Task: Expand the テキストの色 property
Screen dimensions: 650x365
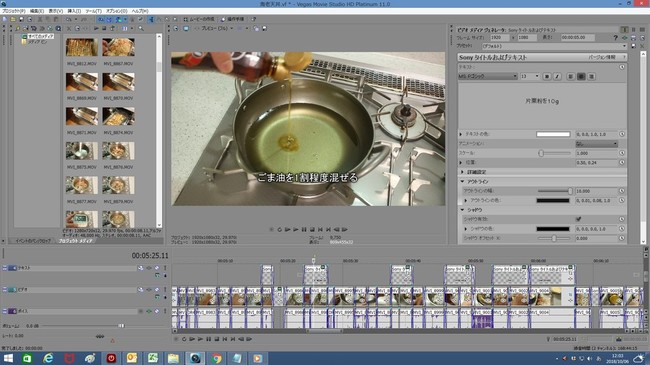Action: [x=461, y=134]
